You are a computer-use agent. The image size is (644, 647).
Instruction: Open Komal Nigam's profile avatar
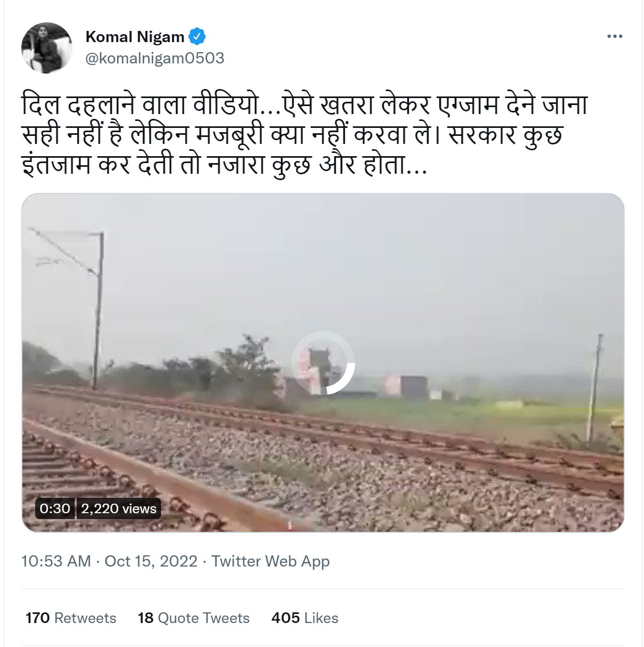pyautogui.click(x=46, y=47)
